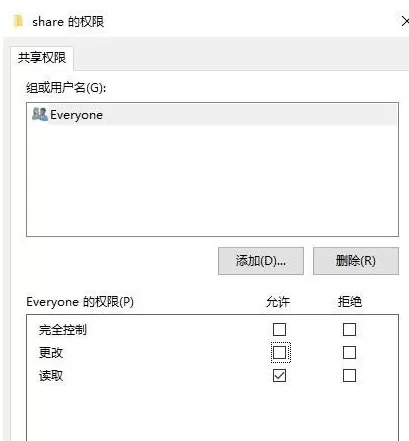The width and height of the screenshot is (409, 441).
Task: Close the share 的权限 dialog
Action: click(404, 22)
